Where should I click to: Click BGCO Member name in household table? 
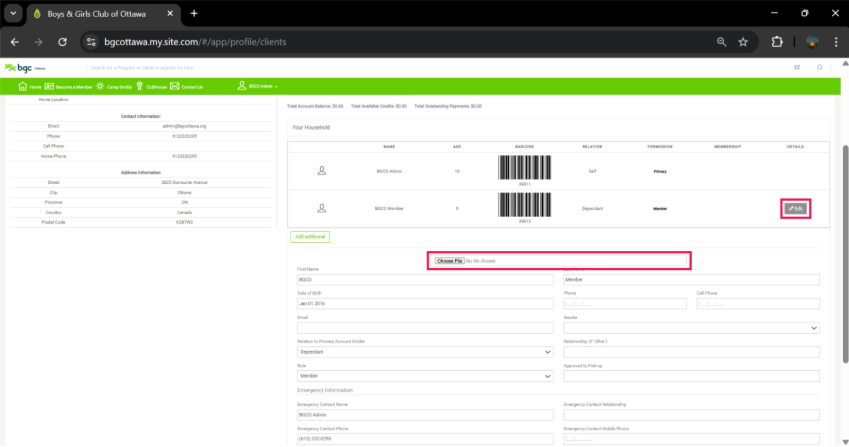(389, 208)
